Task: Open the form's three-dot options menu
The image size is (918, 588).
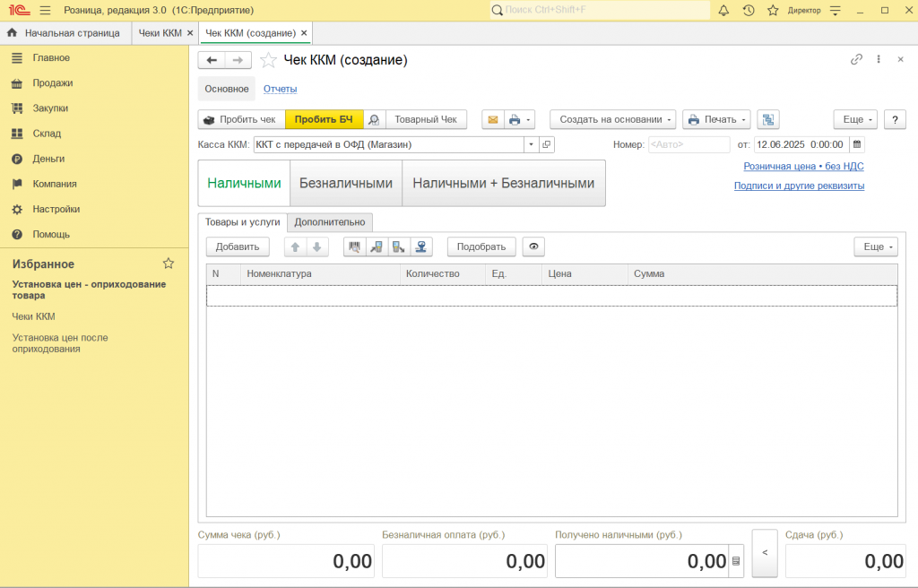Action: pos(879,59)
